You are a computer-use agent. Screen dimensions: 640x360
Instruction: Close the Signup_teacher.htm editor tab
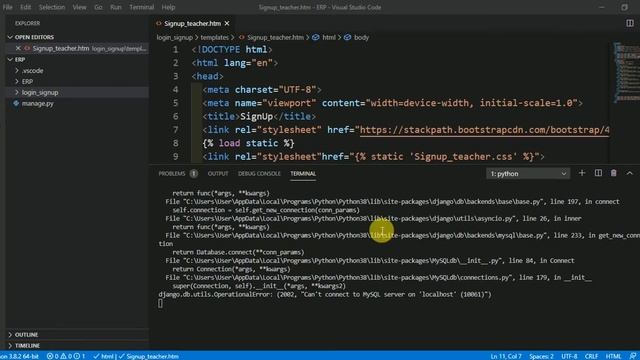tap(227, 24)
